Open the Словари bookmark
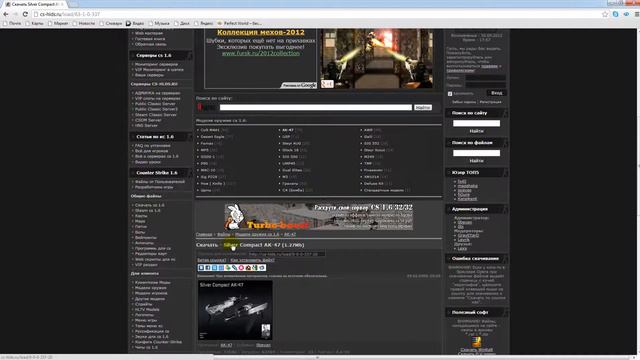 click(x=111, y=23)
